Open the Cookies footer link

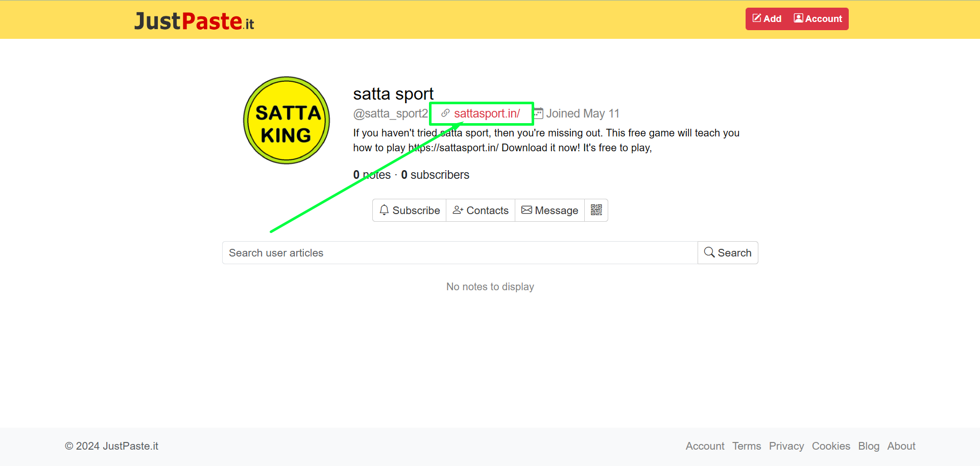831,446
